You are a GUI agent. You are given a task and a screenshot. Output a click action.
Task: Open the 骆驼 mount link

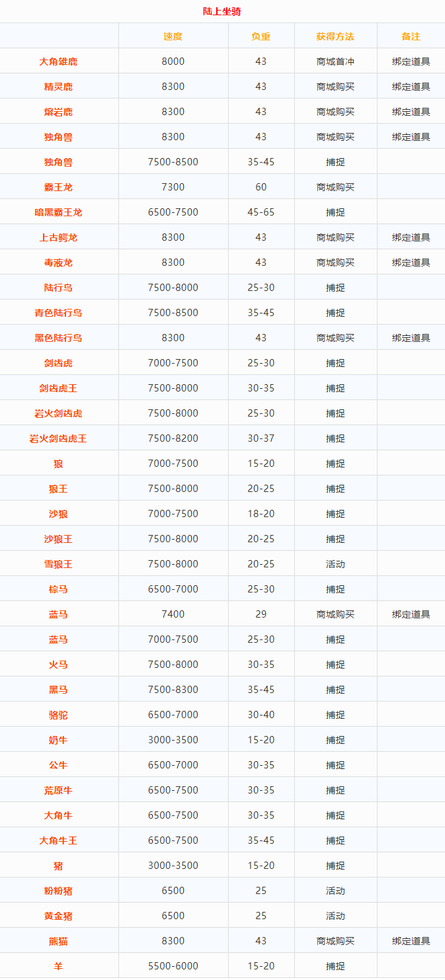point(58,715)
